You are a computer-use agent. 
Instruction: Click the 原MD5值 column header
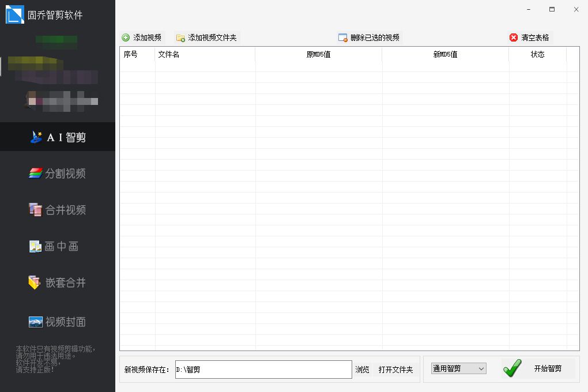[318, 54]
